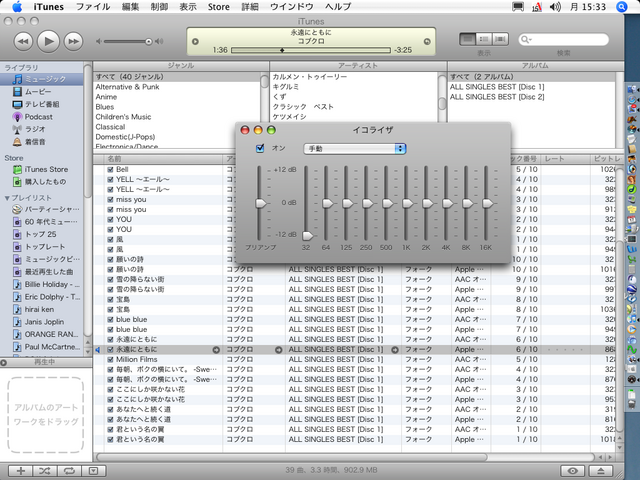
Task: Click the Previous track rewind button
Action: [23, 41]
